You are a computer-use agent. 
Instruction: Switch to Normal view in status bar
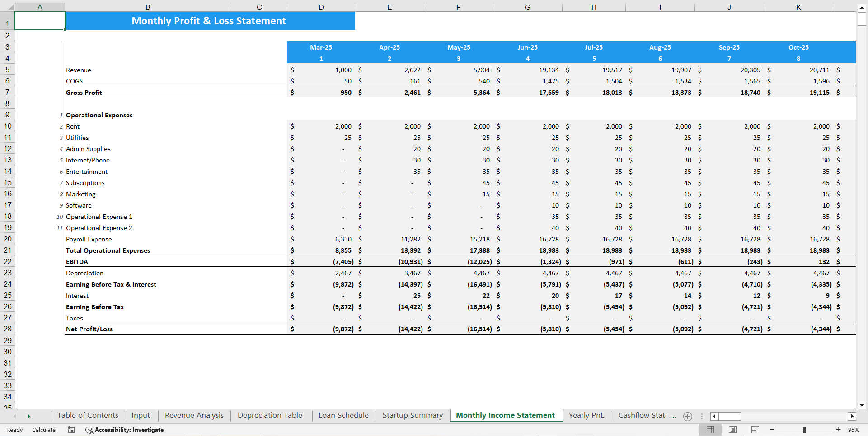coord(710,430)
